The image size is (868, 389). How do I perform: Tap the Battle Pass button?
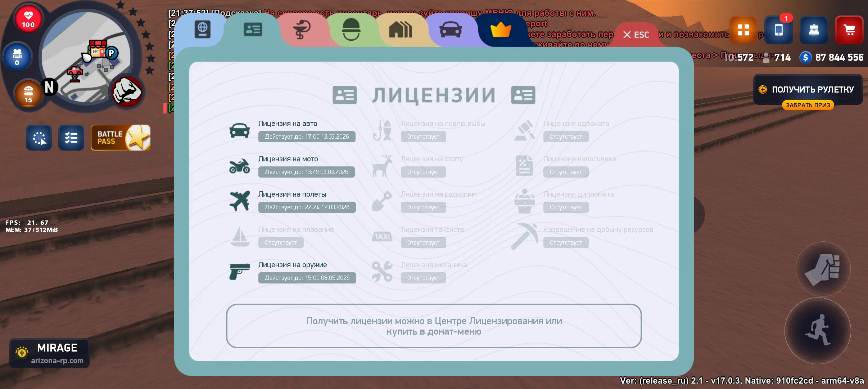click(121, 138)
